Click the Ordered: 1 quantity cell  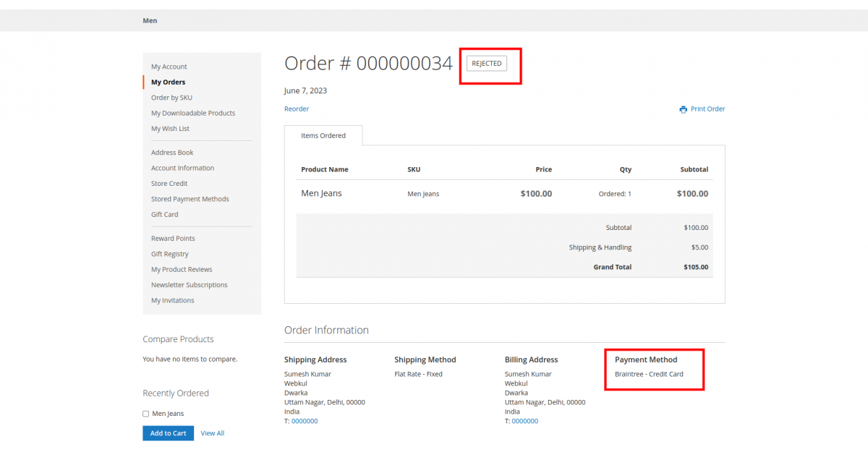click(x=615, y=194)
